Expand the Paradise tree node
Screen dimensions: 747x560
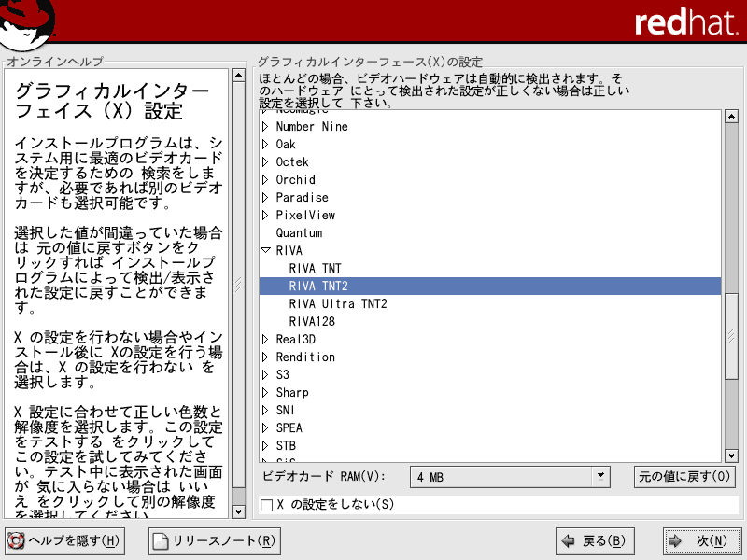(x=265, y=198)
